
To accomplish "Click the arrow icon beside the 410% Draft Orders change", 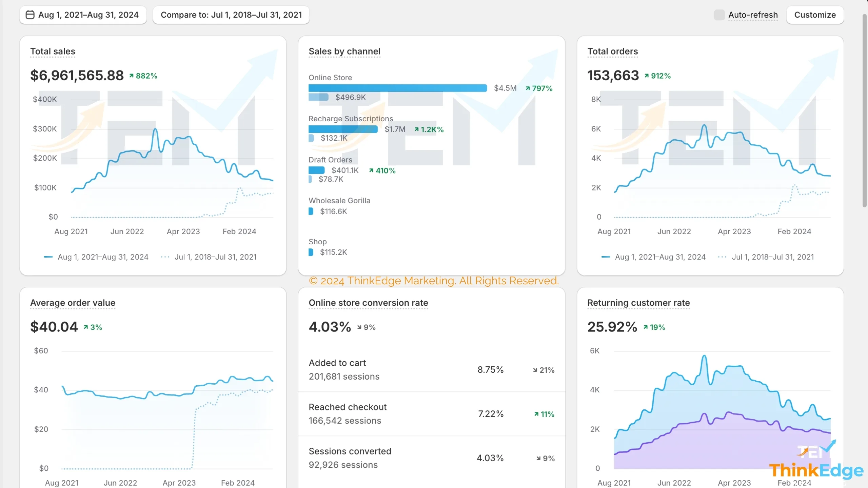I will pos(372,170).
